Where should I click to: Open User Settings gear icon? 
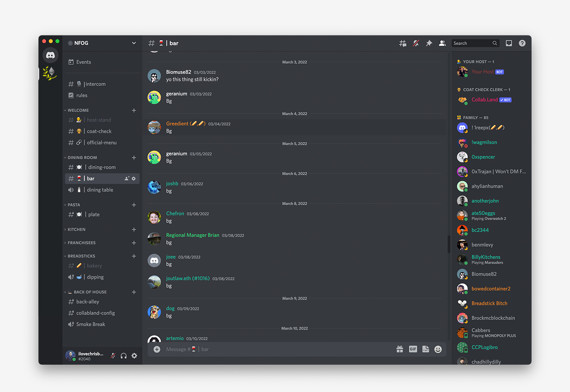point(134,356)
